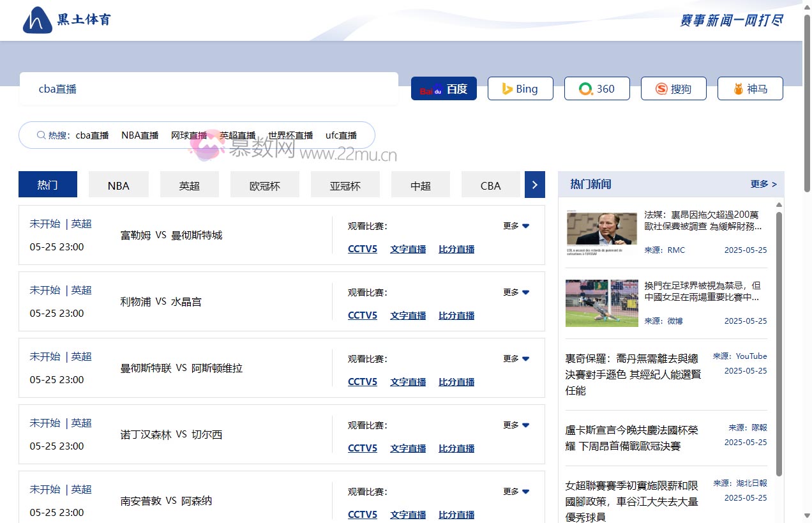The height and width of the screenshot is (523, 812).
Task: Pick the 神马 search engine button
Action: pos(749,89)
